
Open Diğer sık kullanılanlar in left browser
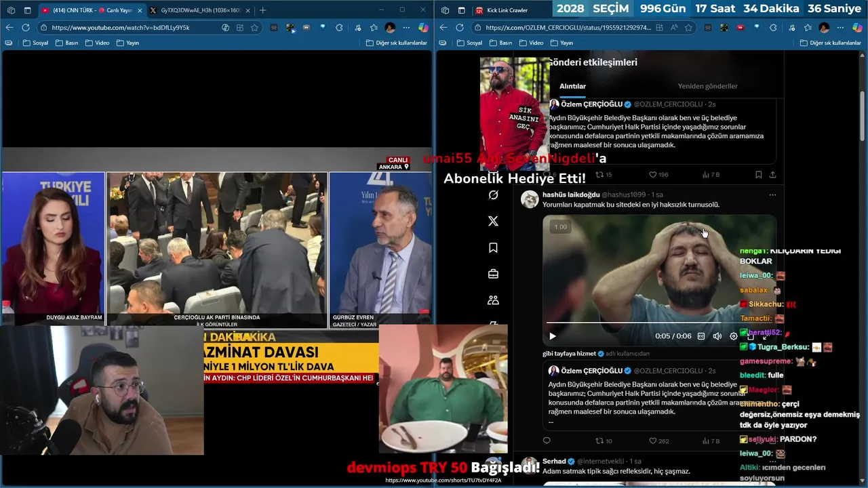397,43
